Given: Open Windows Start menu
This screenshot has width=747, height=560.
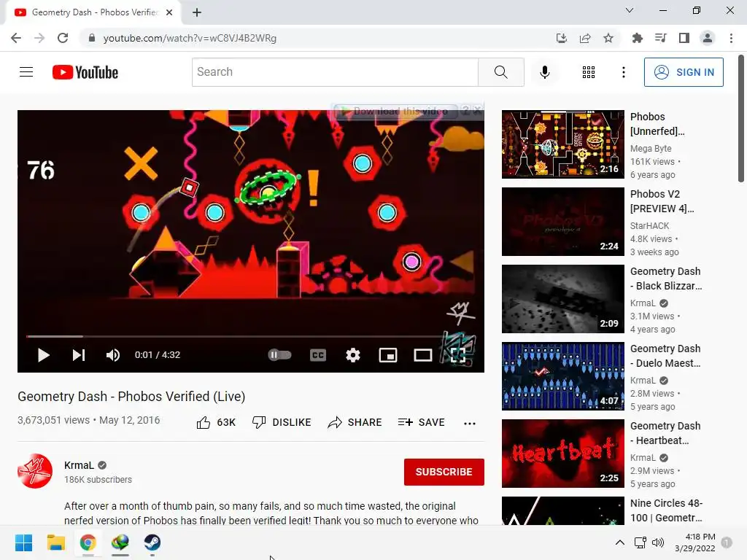Looking at the screenshot, I should pyautogui.click(x=23, y=542).
